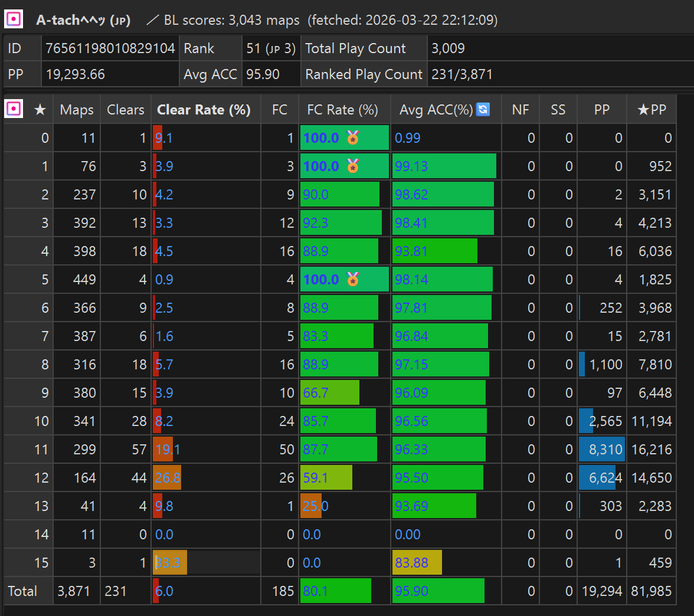Click the 1,100 PP cell in star 8 row
Viewport: 694px width, 616px height.
tap(602, 364)
